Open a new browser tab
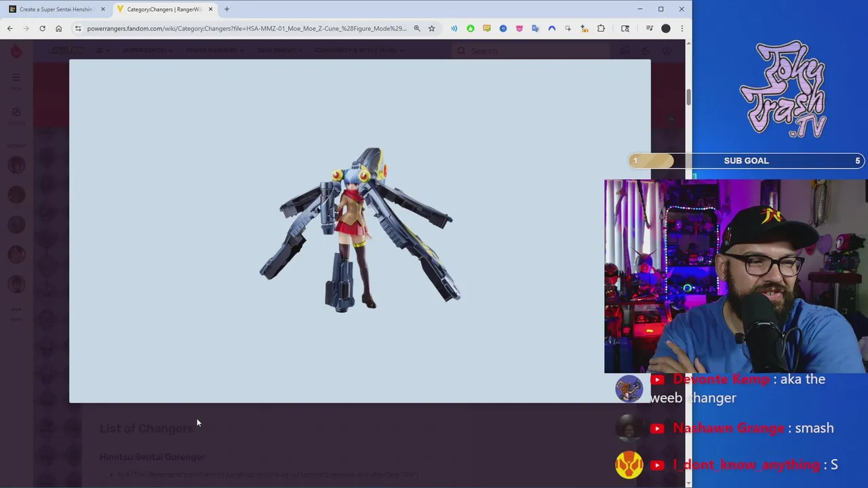The image size is (868, 488). (226, 9)
